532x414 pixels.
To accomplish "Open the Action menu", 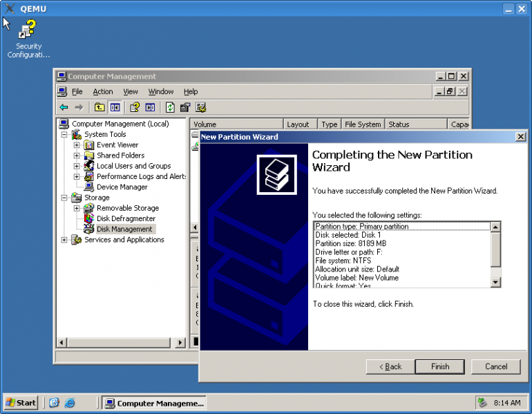I will pos(103,91).
